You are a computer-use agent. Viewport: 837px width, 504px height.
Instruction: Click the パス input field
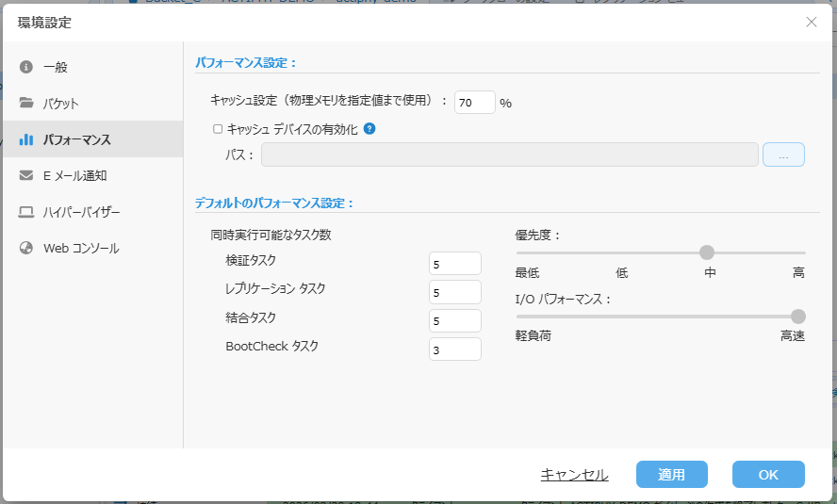coord(510,154)
